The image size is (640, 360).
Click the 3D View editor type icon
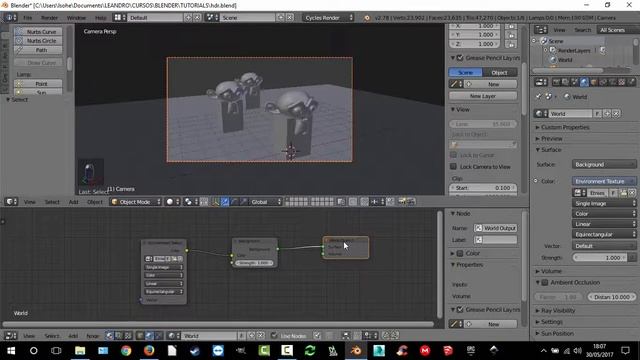pyautogui.click(x=11, y=202)
